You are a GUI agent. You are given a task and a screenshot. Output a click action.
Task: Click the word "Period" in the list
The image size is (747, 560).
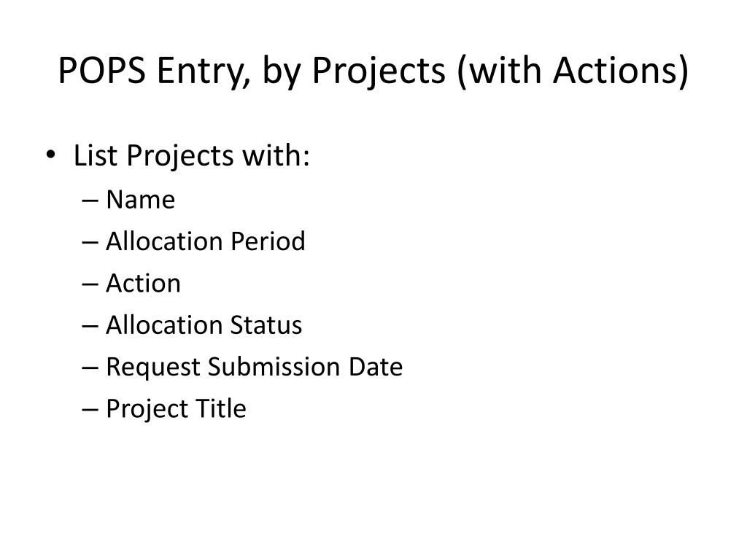click(x=268, y=241)
